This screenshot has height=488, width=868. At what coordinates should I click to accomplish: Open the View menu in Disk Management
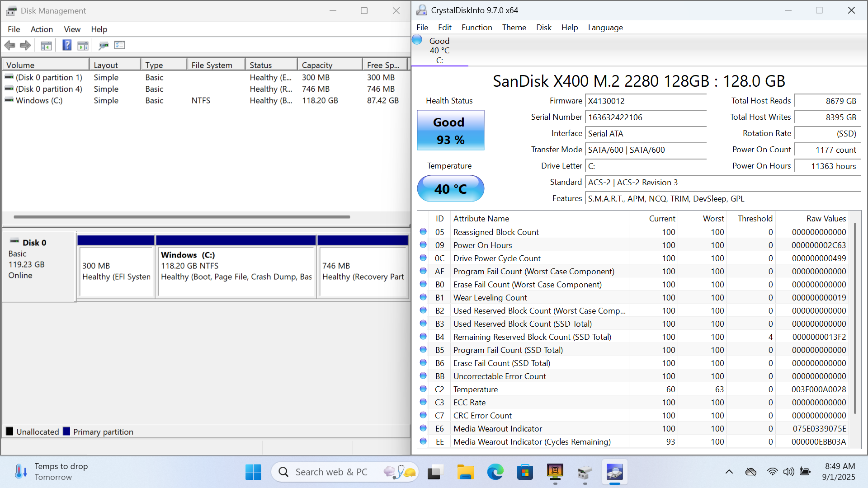72,29
